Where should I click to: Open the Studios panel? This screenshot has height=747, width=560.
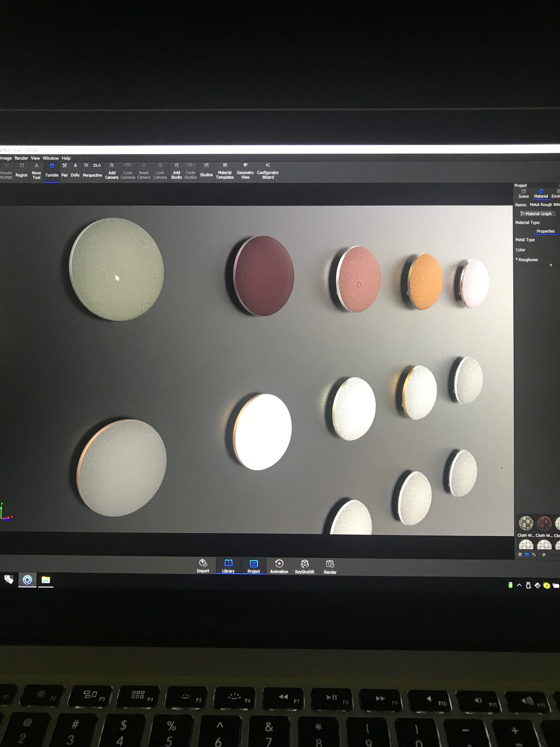206,170
